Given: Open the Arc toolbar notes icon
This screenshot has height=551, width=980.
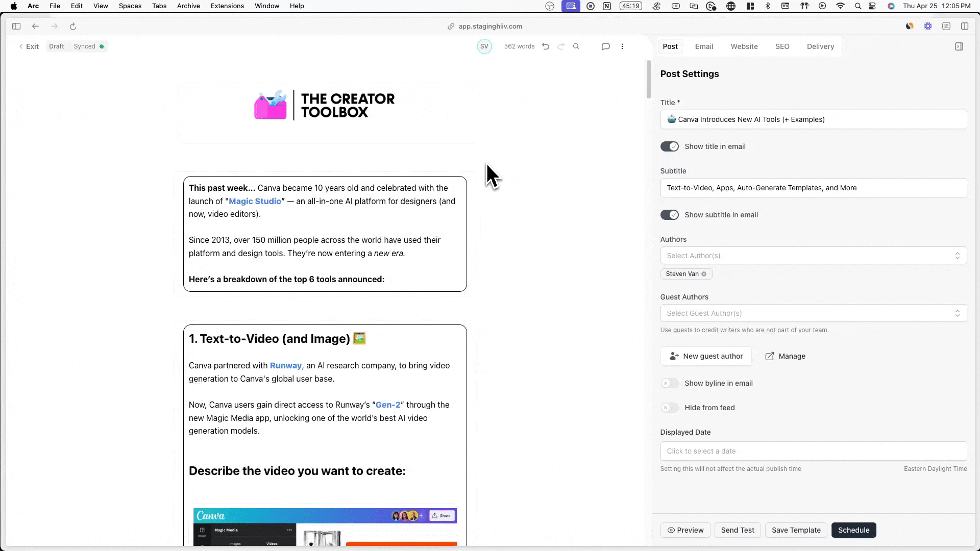Looking at the screenshot, I should (x=946, y=27).
